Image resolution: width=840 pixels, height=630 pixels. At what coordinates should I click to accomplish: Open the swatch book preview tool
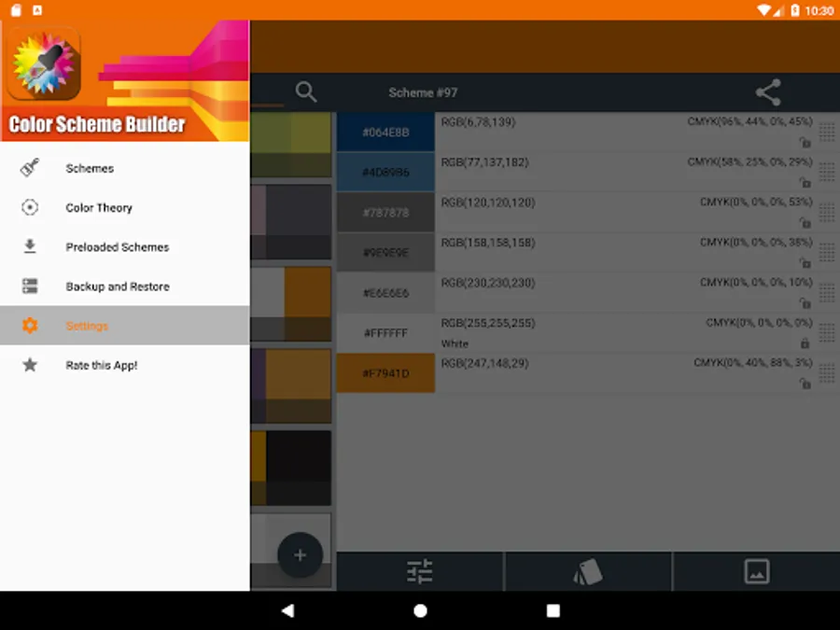point(588,570)
